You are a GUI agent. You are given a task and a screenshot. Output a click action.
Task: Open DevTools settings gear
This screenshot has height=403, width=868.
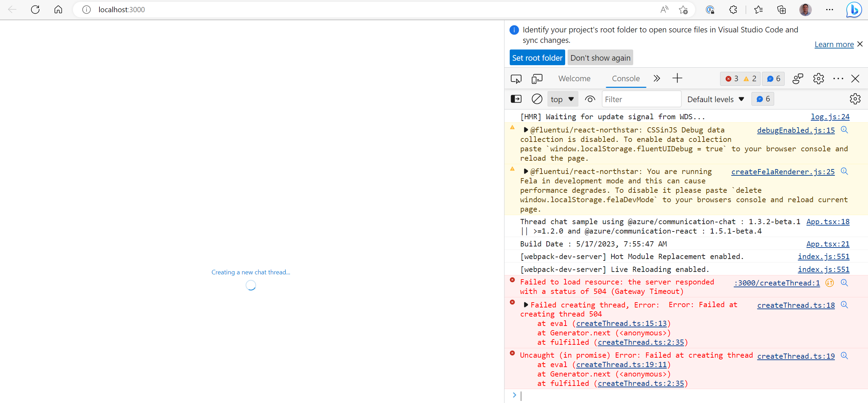(x=818, y=78)
